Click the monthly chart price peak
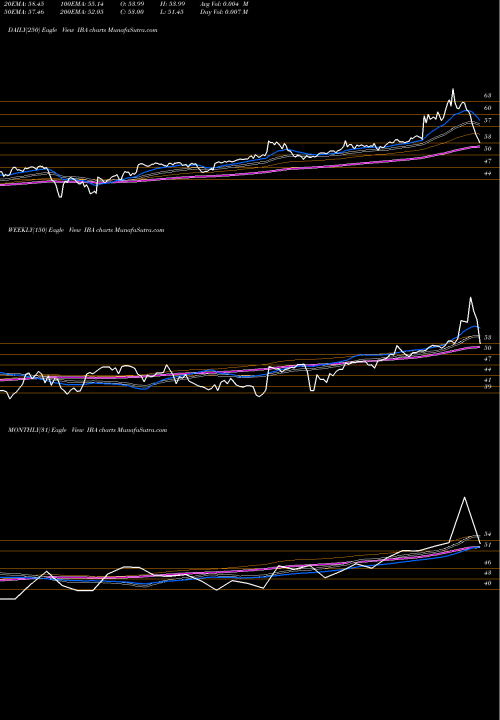The image size is (500, 720). 465,497
